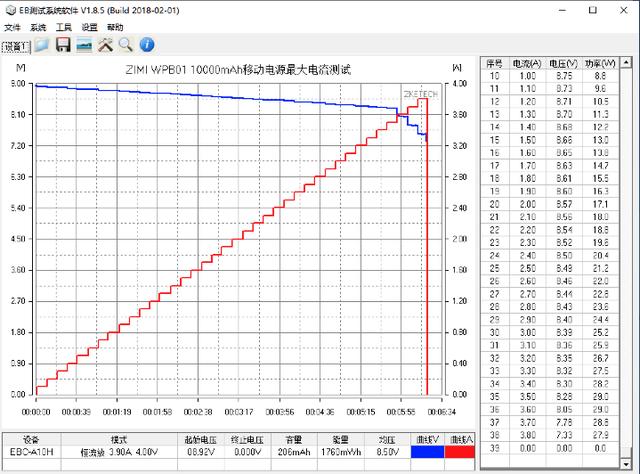Screen dimensions: 640x474
Task: Select row 25 with current 2.50
Action: 550,268
